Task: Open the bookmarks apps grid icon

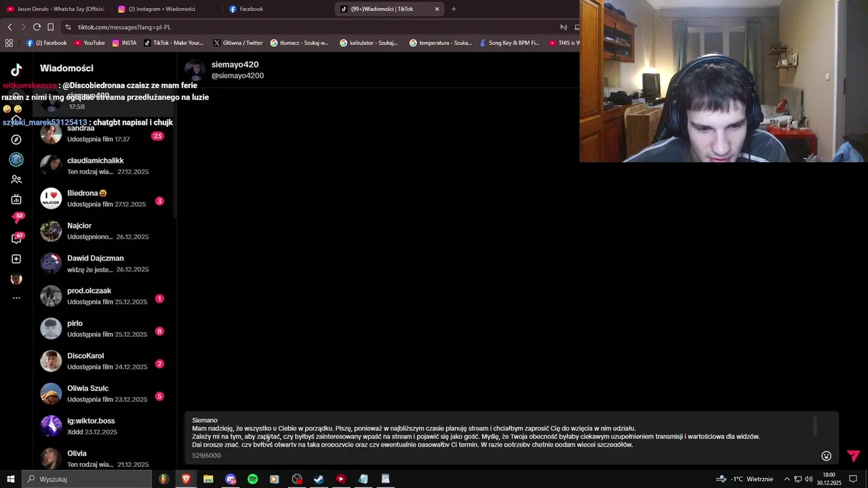Action: 9,43
